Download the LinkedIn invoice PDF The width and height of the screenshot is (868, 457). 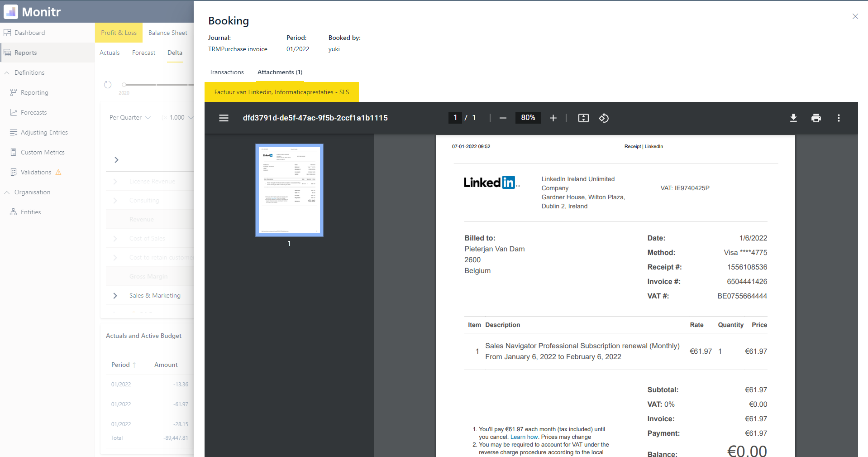click(x=793, y=118)
